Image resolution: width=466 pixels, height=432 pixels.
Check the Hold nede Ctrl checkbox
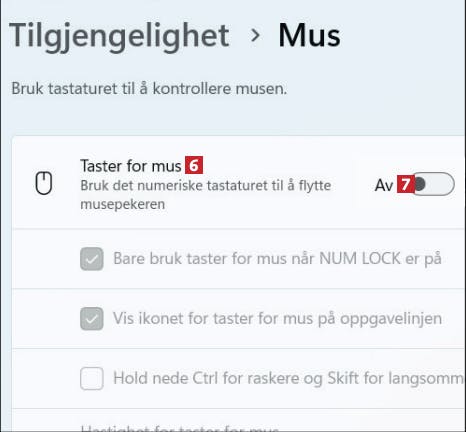click(x=92, y=378)
